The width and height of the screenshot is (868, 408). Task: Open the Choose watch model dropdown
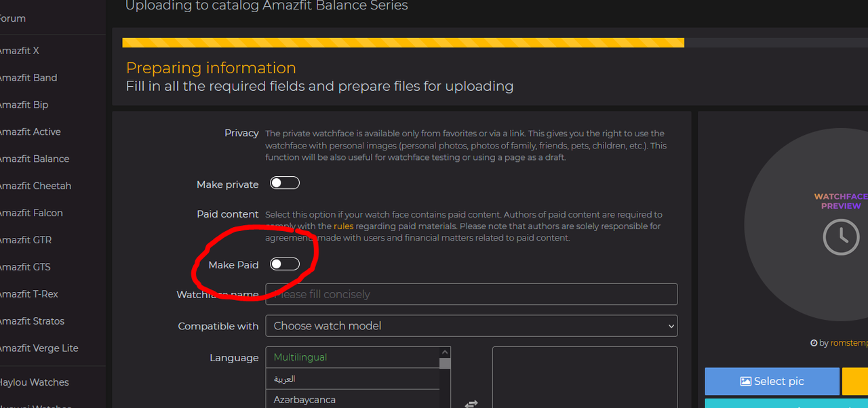click(471, 326)
